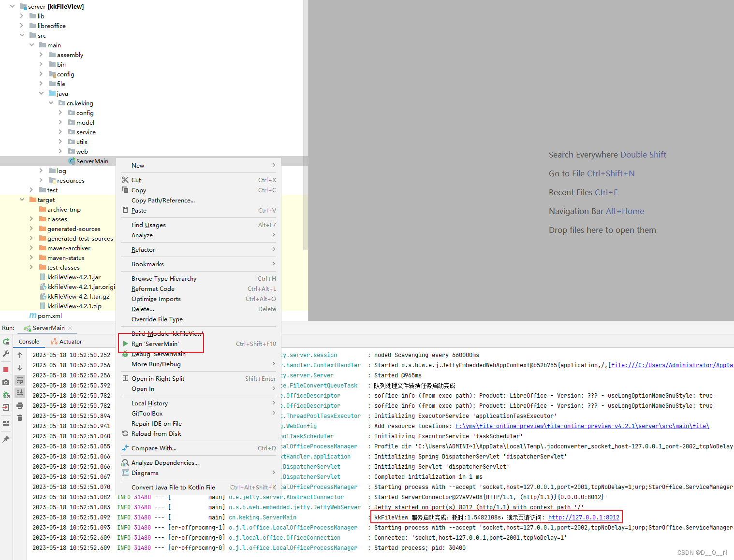Screen dimensions: 734x560
Task: Open the Diagrams submenu
Action: 199,473
